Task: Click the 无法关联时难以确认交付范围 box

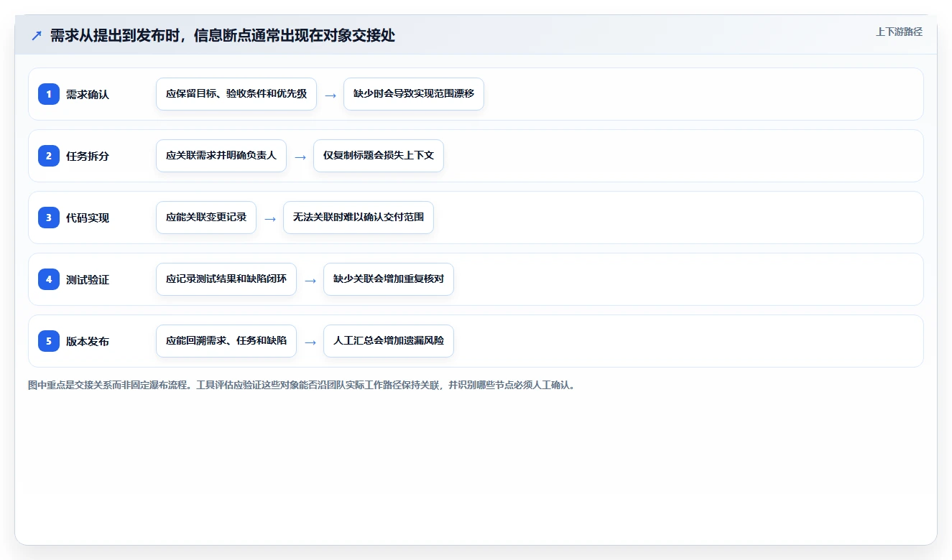Action: coord(359,218)
